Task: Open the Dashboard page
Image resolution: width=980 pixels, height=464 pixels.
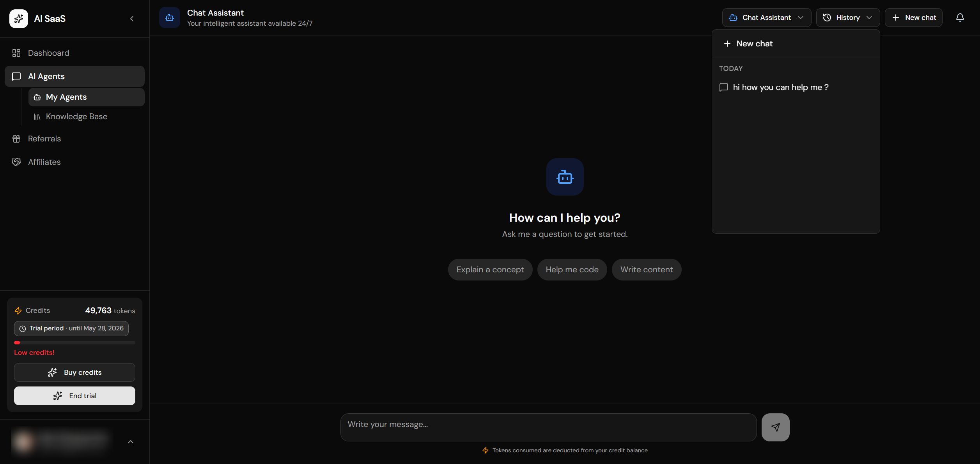Action: tap(74, 53)
